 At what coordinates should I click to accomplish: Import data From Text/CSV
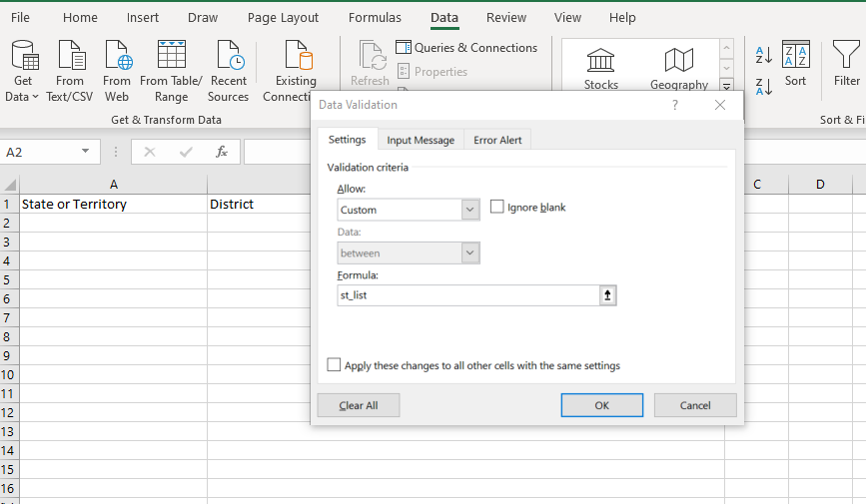pyautogui.click(x=70, y=71)
